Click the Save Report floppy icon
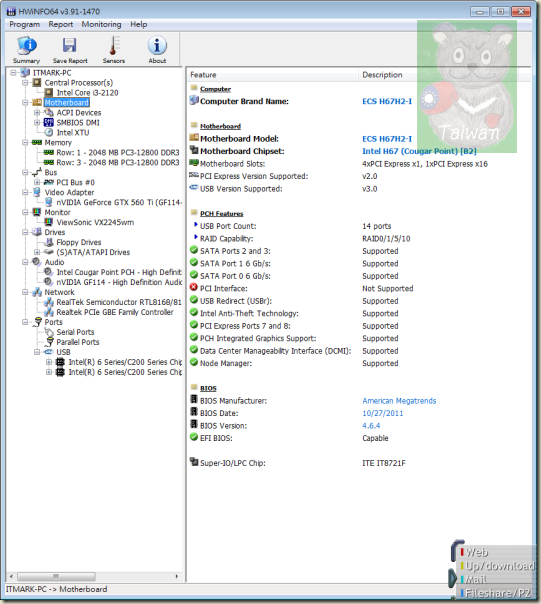Screen dimensions: 541x604 point(70,45)
